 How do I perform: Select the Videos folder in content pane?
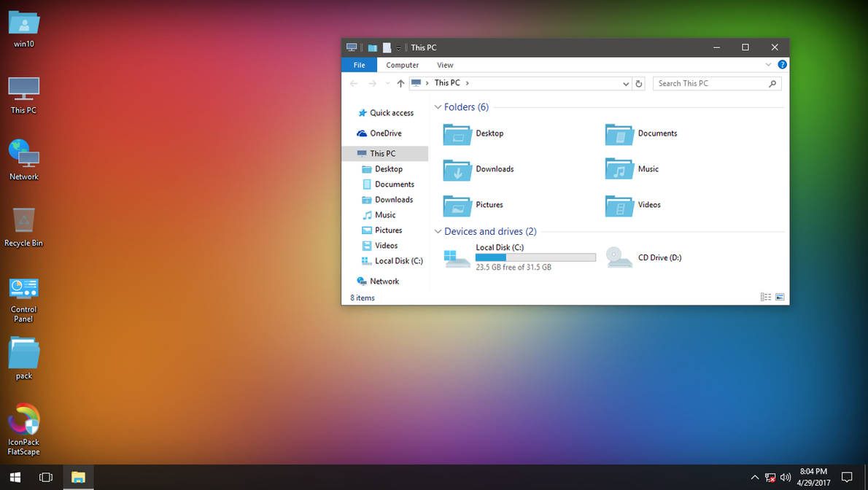coord(632,205)
